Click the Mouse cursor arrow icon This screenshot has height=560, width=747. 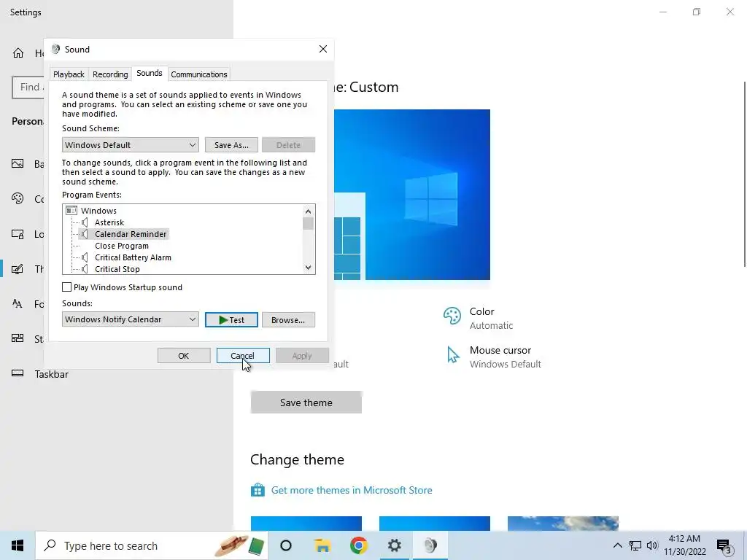[x=452, y=355]
